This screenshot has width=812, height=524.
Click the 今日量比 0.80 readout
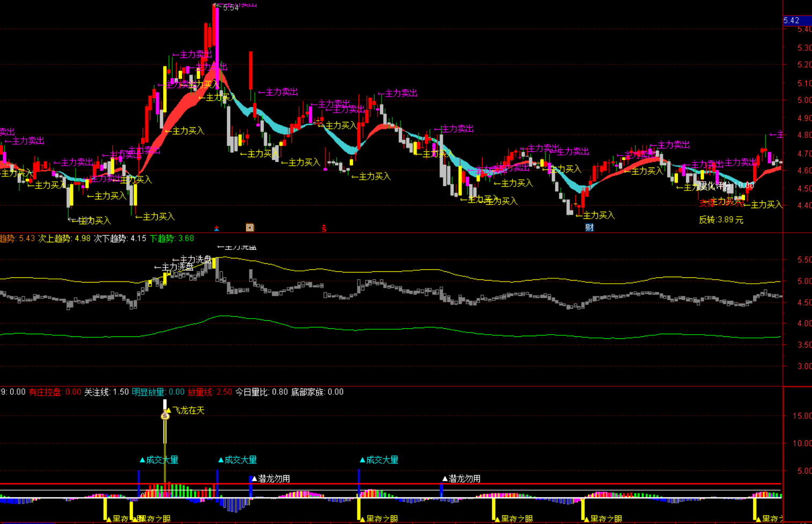[261, 392]
